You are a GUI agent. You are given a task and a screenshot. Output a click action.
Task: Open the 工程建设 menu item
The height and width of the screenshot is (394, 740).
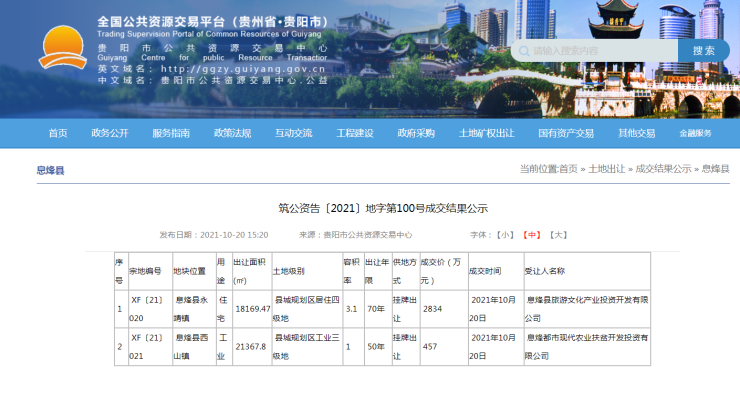click(x=355, y=134)
